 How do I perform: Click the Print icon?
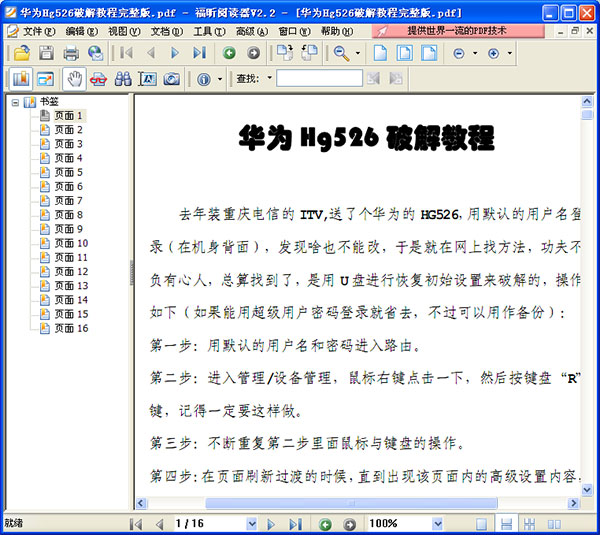pos(71,53)
